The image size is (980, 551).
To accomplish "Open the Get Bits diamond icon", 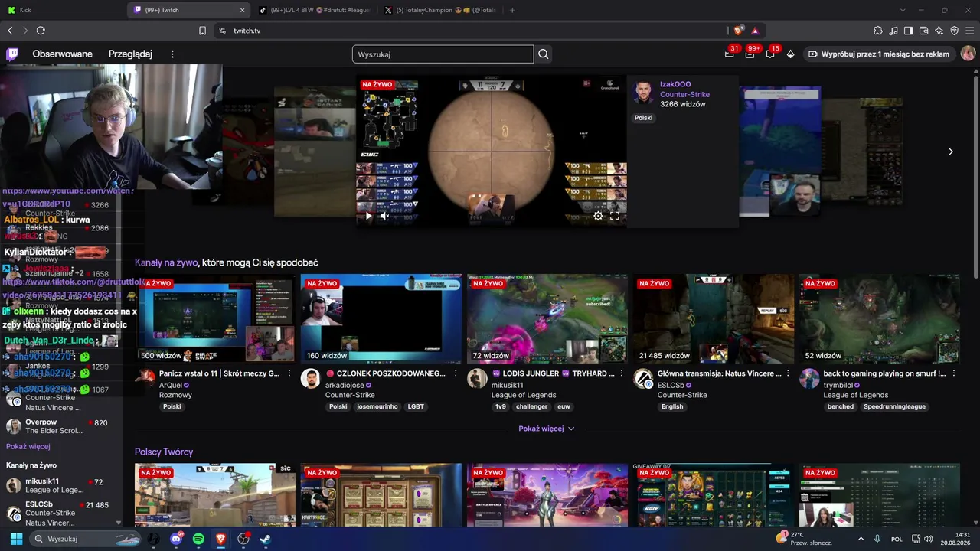I will coord(791,54).
